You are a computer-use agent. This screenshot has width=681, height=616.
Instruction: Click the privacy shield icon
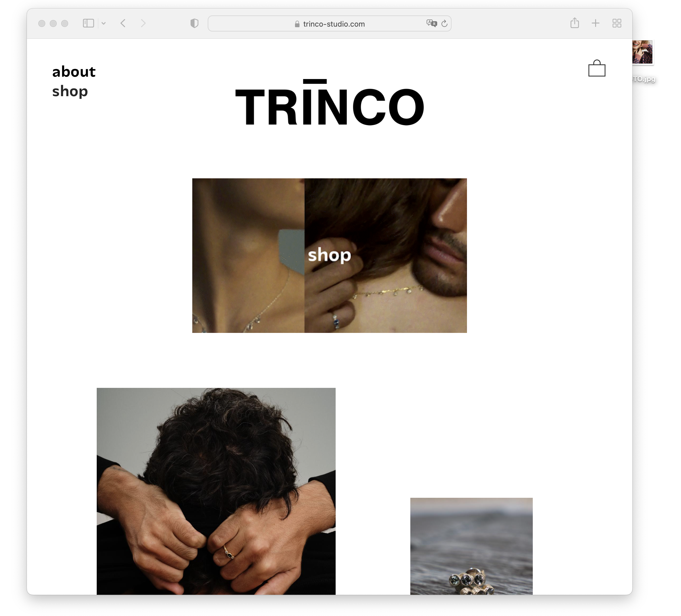pyautogui.click(x=194, y=23)
